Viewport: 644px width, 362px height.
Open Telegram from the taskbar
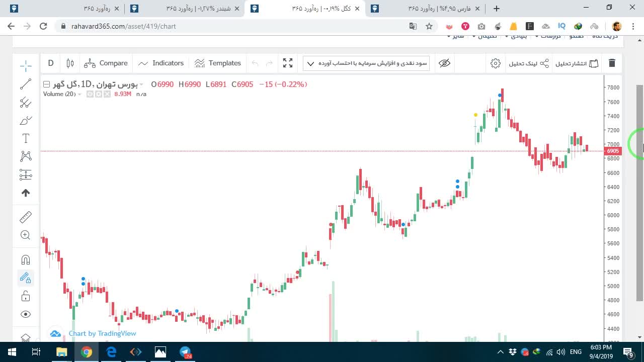tap(185, 352)
